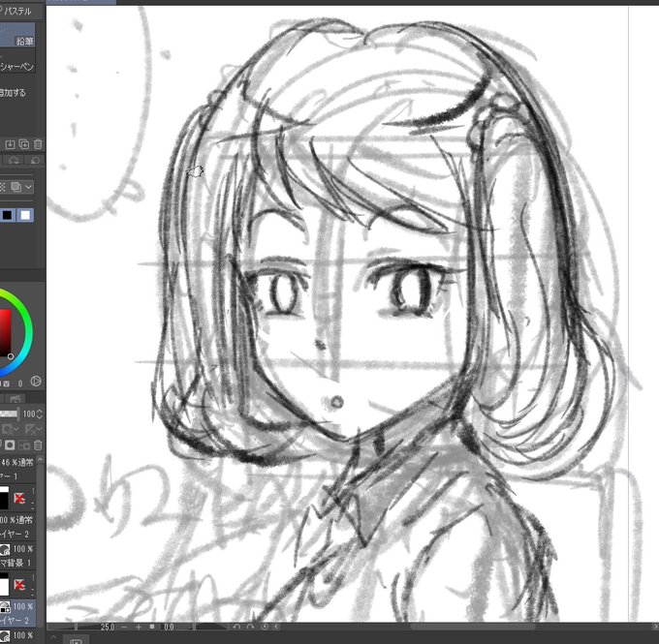Click the V value label under color wheel
The width and height of the screenshot is (659, 644).
(x=7, y=383)
